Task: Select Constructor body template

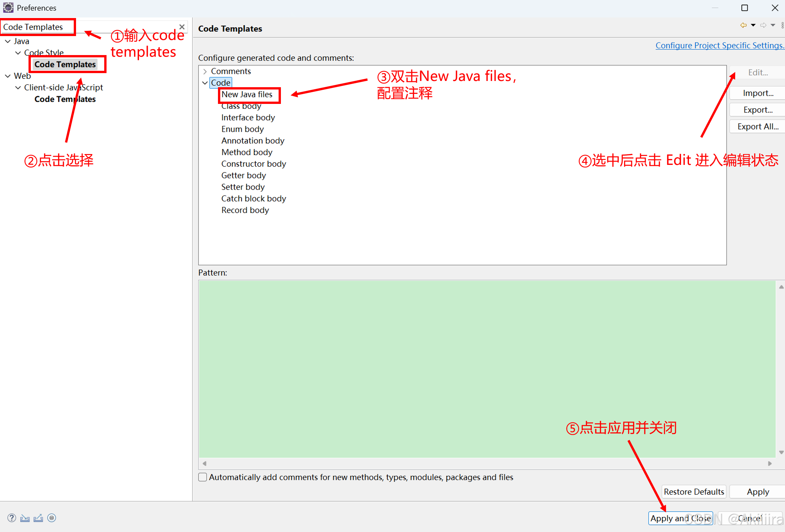Action: pos(253,164)
